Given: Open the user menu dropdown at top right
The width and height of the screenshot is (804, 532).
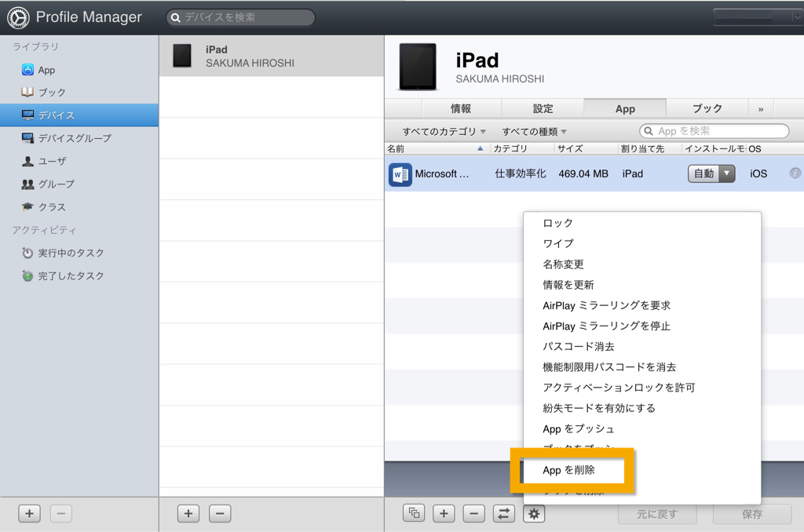Looking at the screenshot, I should [758, 17].
